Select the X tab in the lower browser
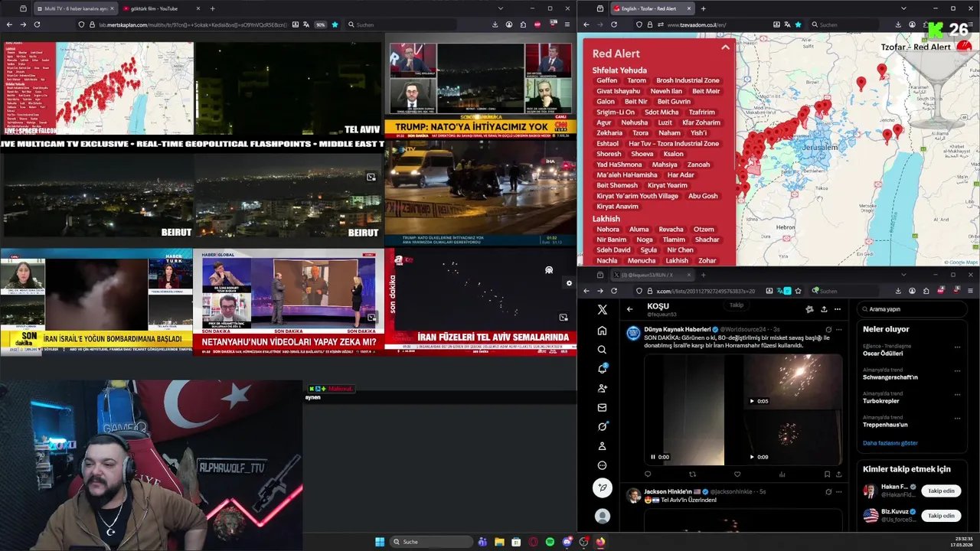The image size is (980, 551). (652, 275)
